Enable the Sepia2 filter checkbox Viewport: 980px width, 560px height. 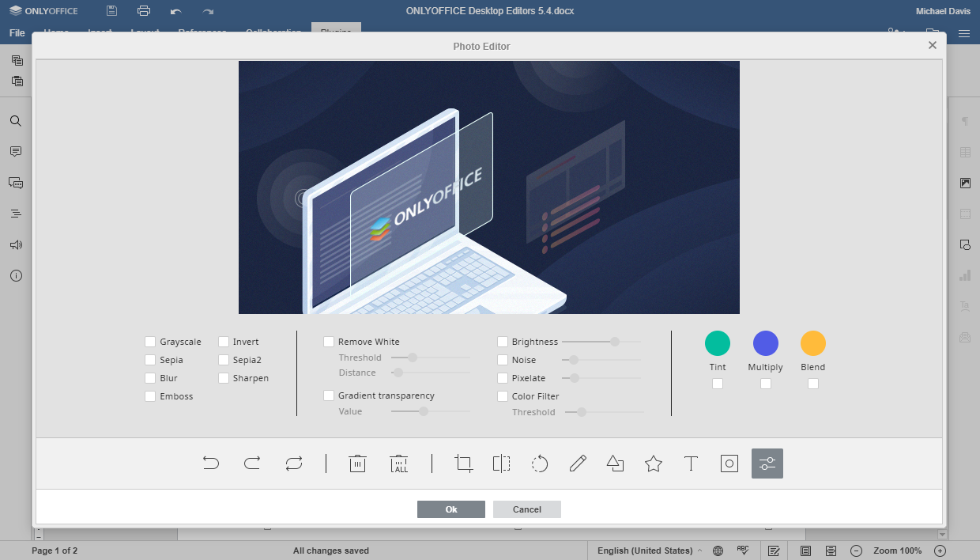(x=224, y=360)
